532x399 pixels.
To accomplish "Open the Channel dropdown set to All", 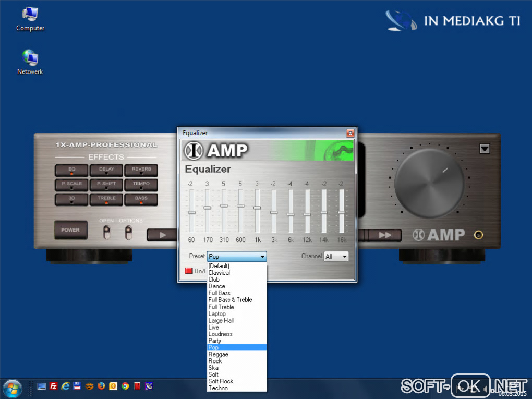I will (336, 257).
